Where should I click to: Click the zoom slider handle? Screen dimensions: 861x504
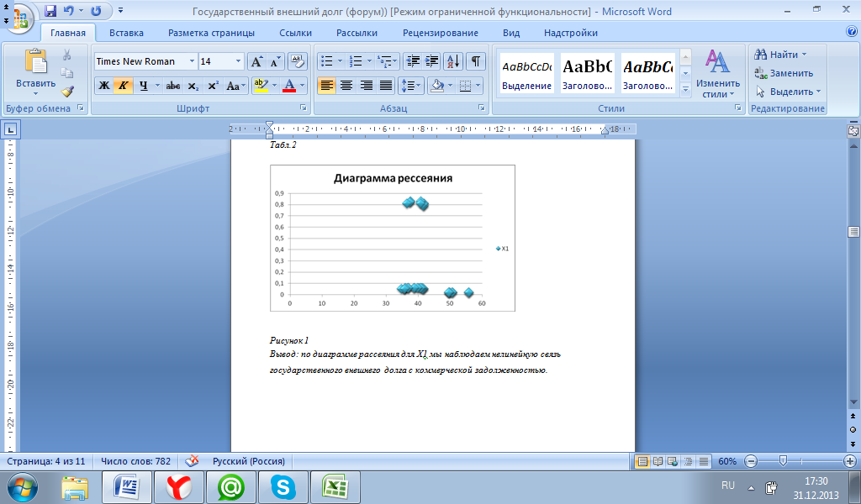783,461
